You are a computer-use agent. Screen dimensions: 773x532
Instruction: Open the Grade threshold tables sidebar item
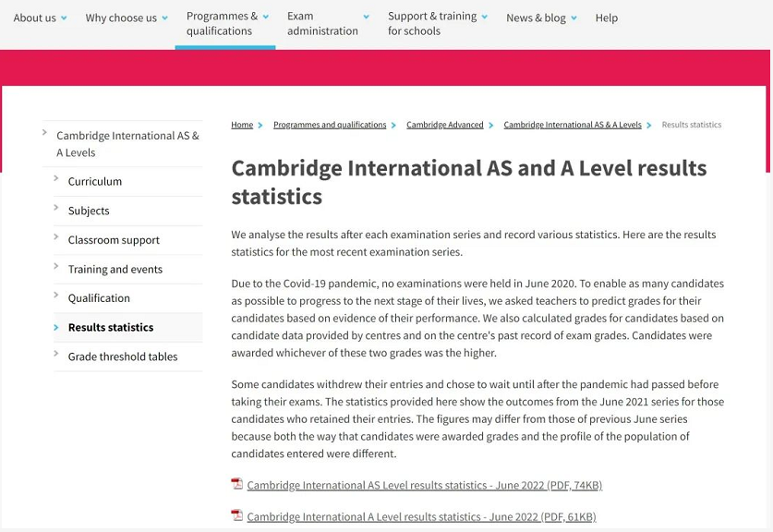[x=123, y=357]
